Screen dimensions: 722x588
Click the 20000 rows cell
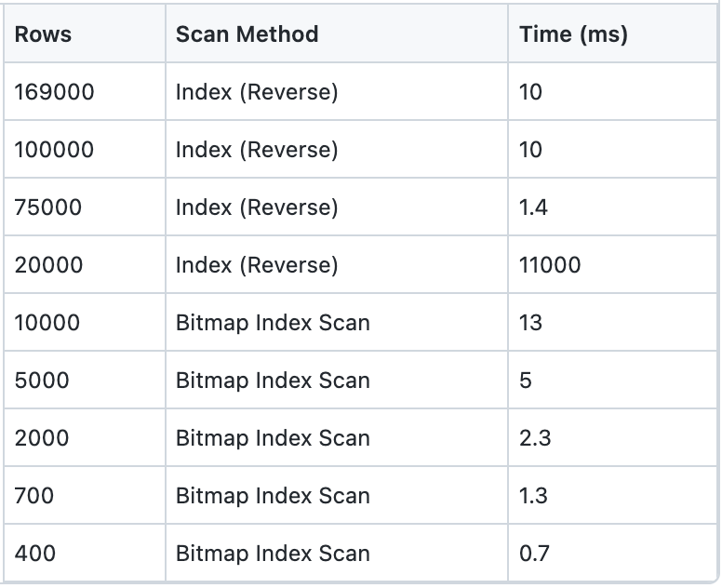[85, 264]
